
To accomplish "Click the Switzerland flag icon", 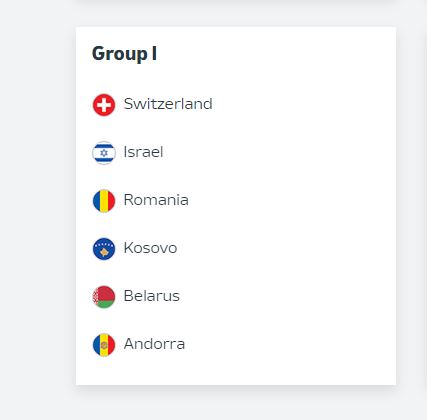I will point(104,105).
